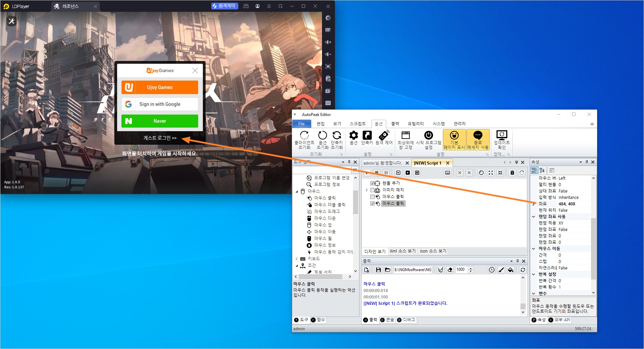Collapse 마우스 이동 property group

(x=534, y=249)
